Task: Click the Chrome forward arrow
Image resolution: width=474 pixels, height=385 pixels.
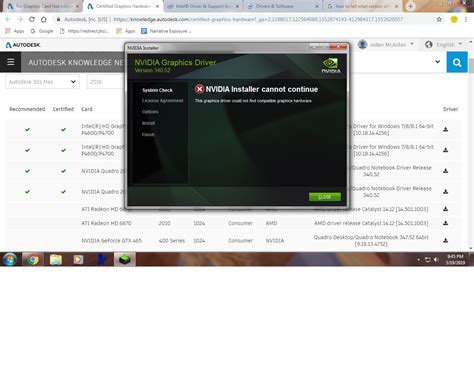Action: tap(20, 19)
